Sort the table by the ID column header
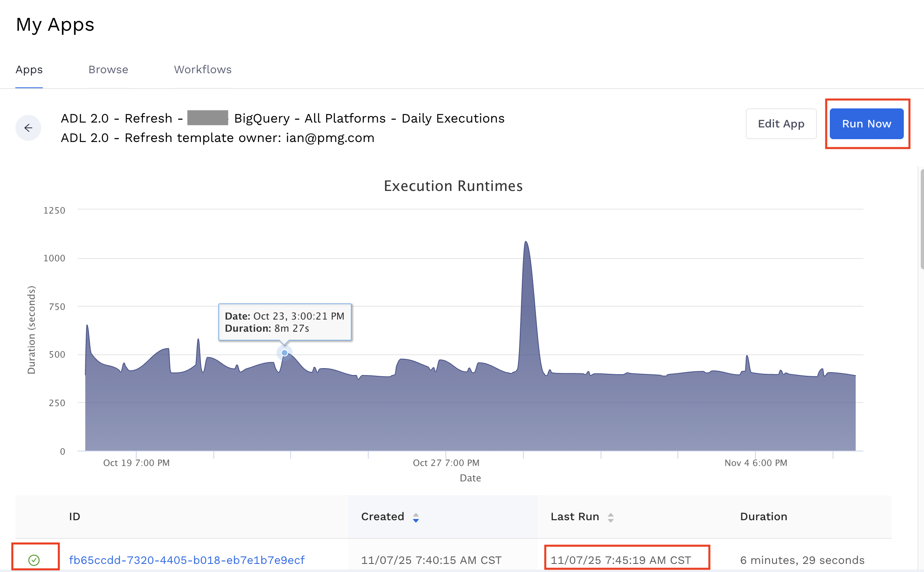The image size is (924, 572). (74, 517)
